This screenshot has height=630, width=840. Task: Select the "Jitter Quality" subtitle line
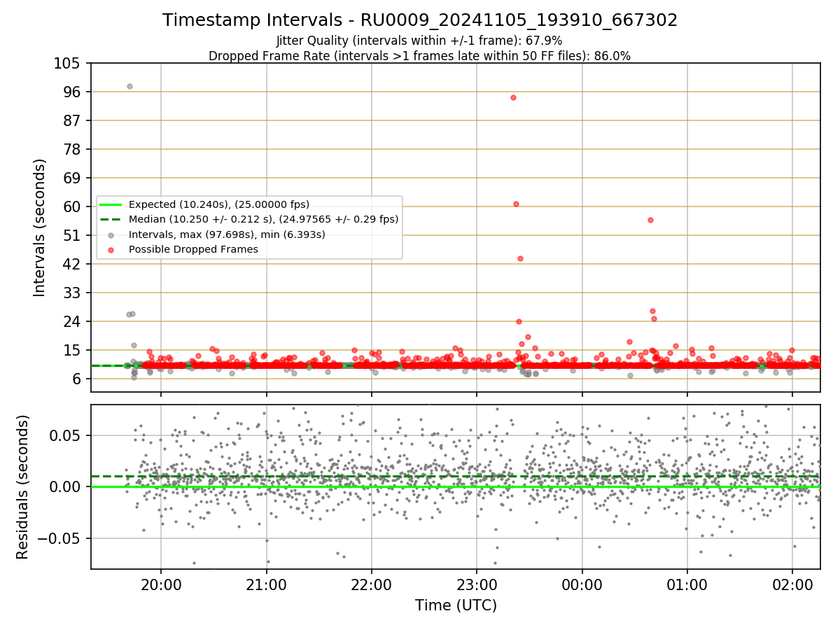[419, 41]
